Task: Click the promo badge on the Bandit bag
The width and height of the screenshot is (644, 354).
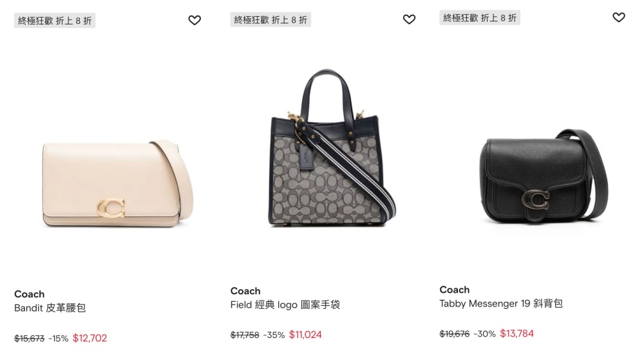Action: click(x=55, y=21)
